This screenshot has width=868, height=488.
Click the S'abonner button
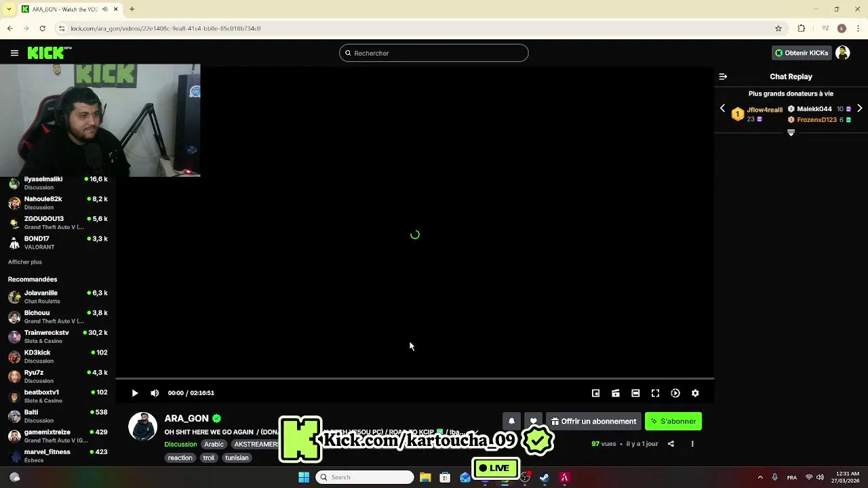(x=673, y=421)
